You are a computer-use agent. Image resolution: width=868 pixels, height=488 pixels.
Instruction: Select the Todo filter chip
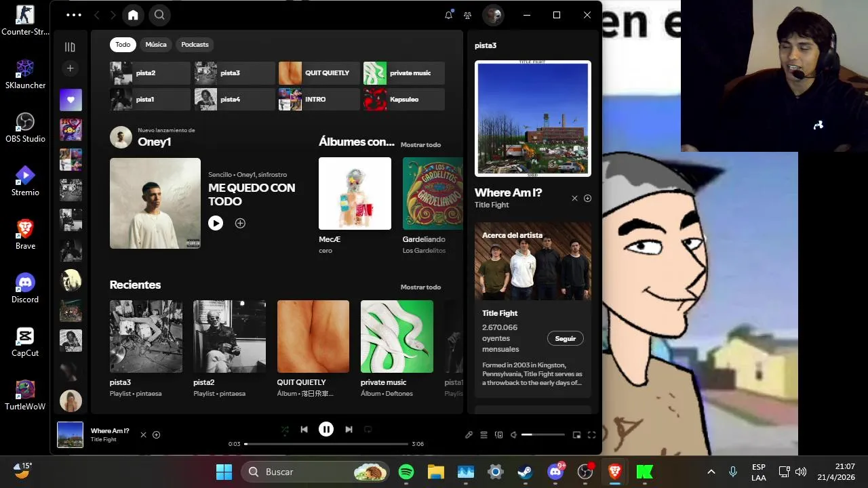123,45
